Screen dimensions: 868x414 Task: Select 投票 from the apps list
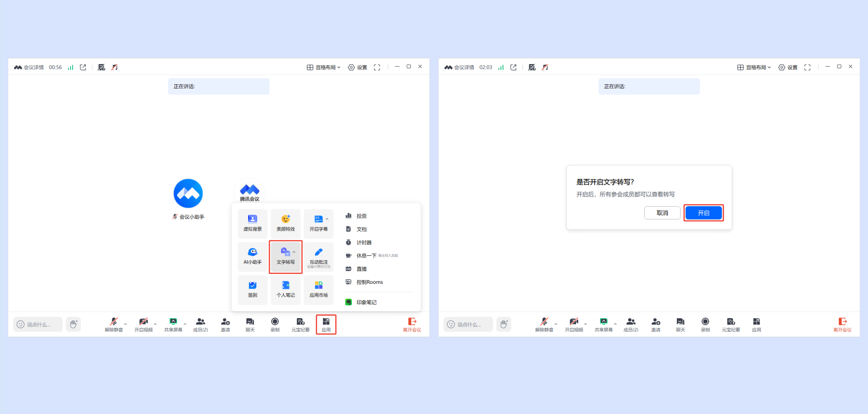361,216
